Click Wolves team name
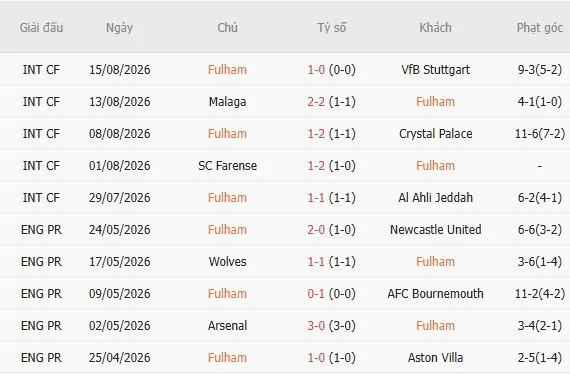The image size is (570, 375). click(x=227, y=261)
